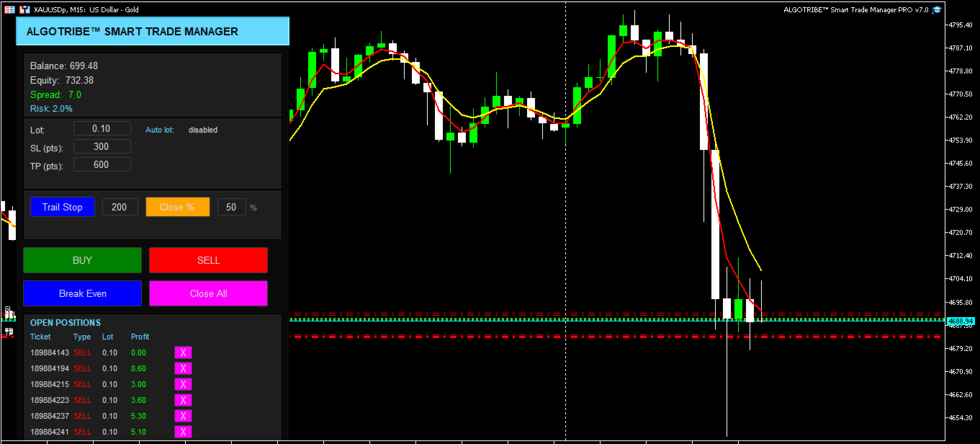Focus the SL (pts) field showing 300
Image resolution: width=980 pixels, height=444 pixels.
[x=102, y=146]
